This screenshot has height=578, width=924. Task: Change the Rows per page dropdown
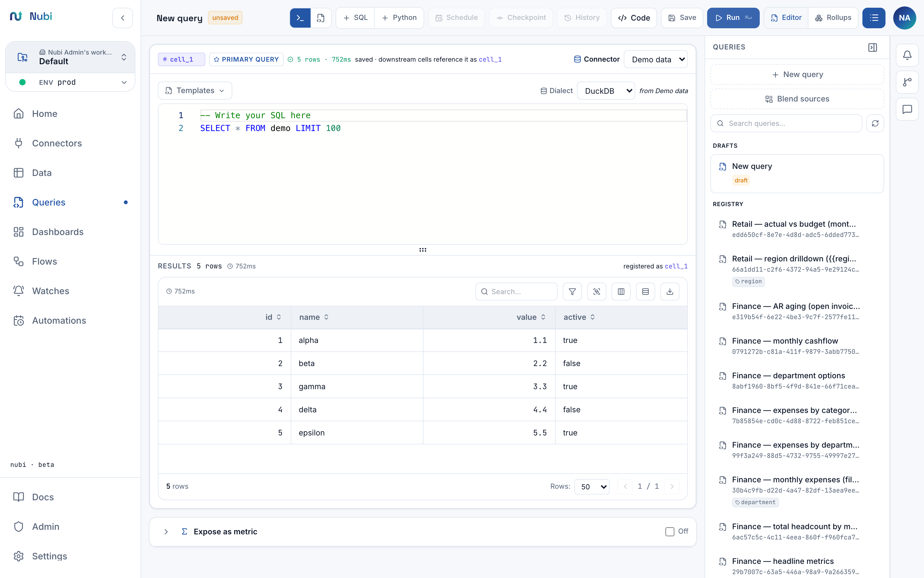[x=592, y=486]
